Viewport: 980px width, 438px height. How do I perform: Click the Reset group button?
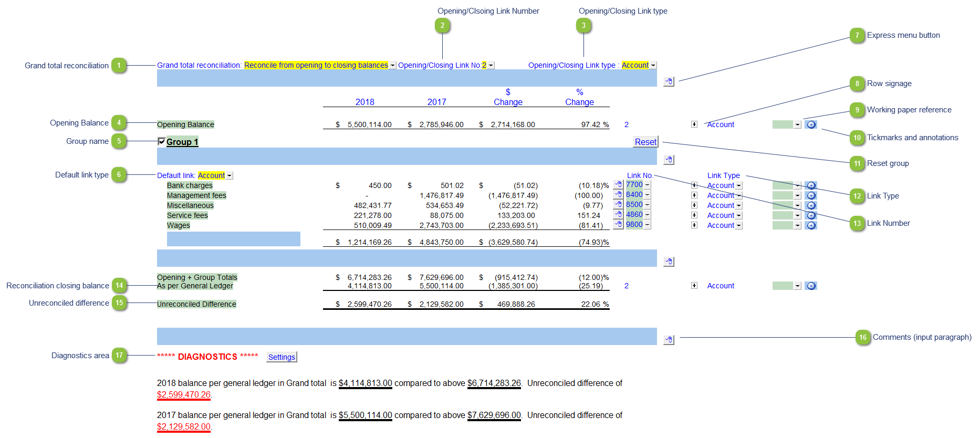pos(645,142)
